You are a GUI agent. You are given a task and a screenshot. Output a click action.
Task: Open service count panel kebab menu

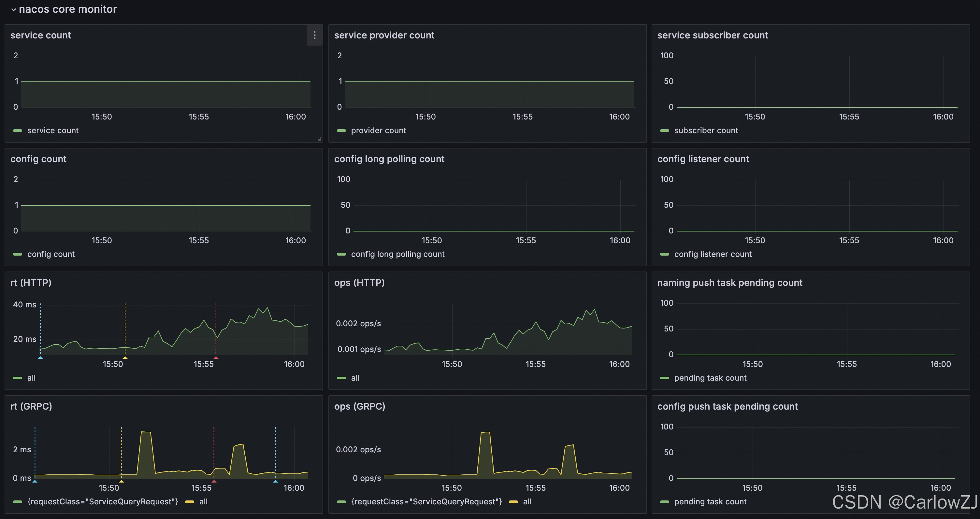314,35
